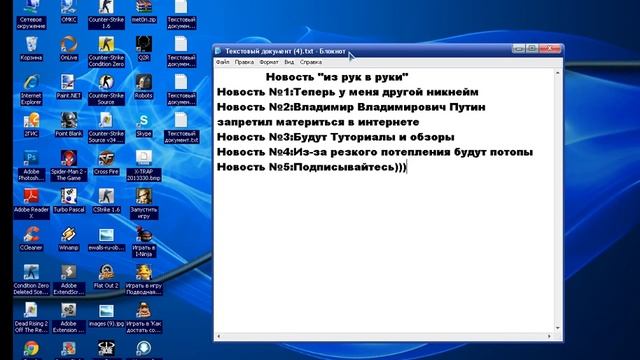Image resolution: width=640 pixels, height=360 pixels.
Task: Select the Q2R desktop icon
Action: pyautogui.click(x=144, y=49)
